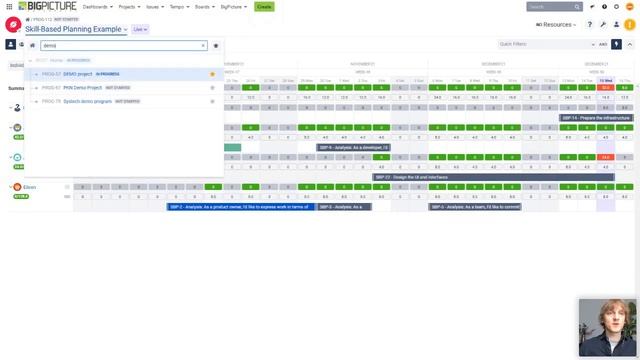Open the BigPicture top menu

(x=233, y=7)
